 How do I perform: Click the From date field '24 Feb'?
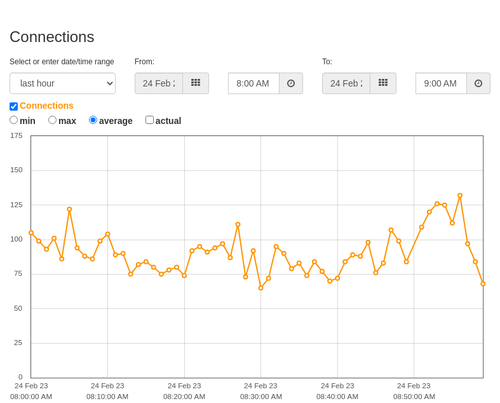[159, 83]
